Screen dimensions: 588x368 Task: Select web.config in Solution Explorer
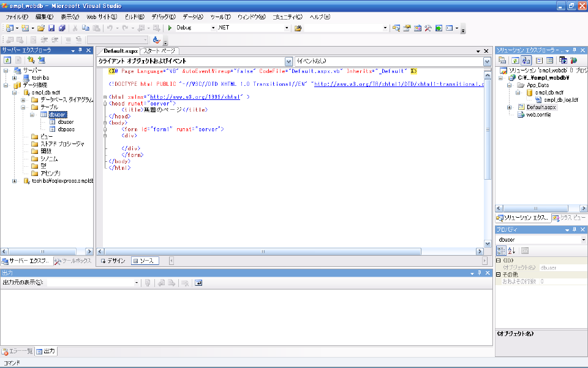[538, 115]
